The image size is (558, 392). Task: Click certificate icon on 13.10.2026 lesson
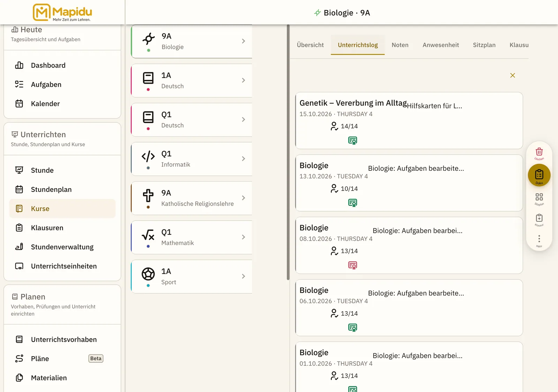(x=353, y=203)
